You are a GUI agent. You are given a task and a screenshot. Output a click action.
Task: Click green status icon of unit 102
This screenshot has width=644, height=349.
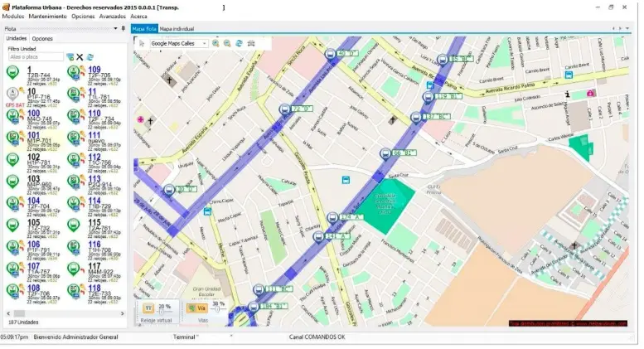tap(12, 160)
